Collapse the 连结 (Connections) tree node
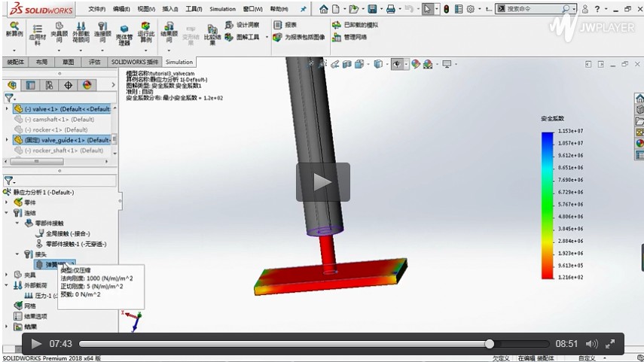The height and width of the screenshot is (362, 644). click(8, 213)
